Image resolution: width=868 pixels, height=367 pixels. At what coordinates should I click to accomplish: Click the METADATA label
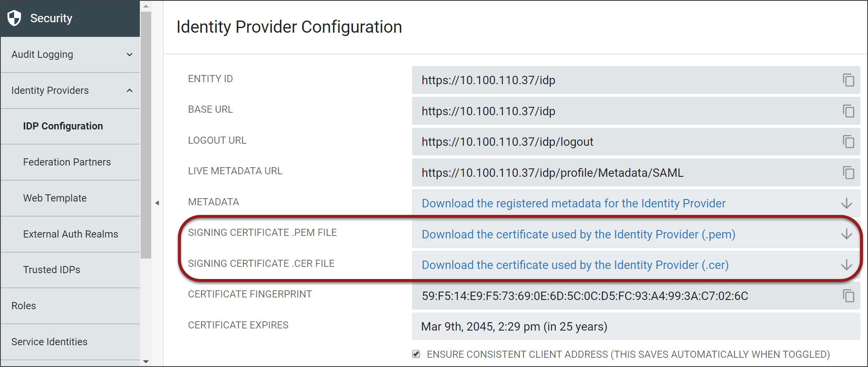tap(214, 202)
